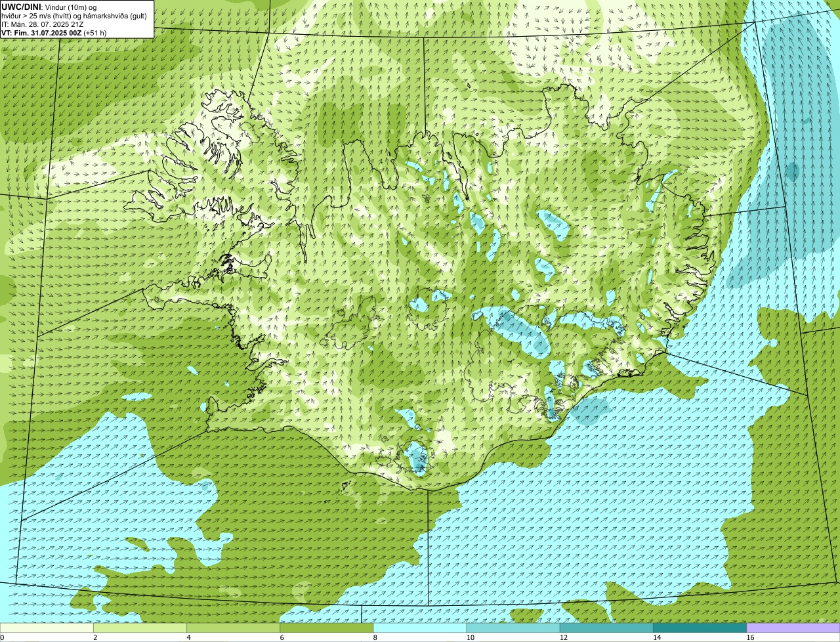Viewport: 840px width, 642px height.
Task: Click the '14' label on the color scale
Action: pos(657,637)
